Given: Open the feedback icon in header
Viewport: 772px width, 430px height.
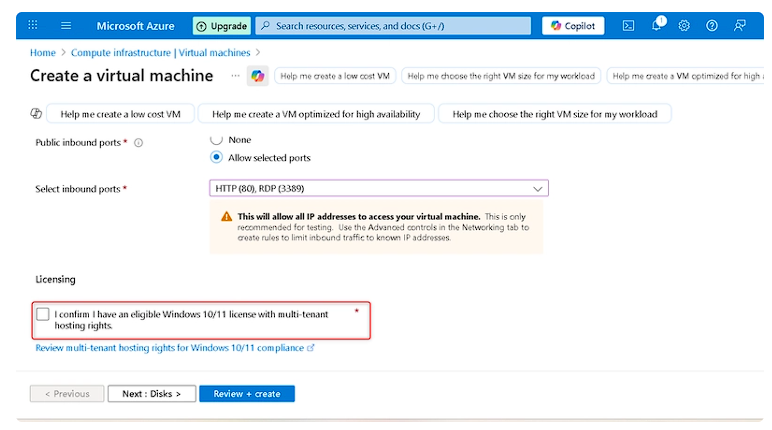Looking at the screenshot, I should point(740,26).
